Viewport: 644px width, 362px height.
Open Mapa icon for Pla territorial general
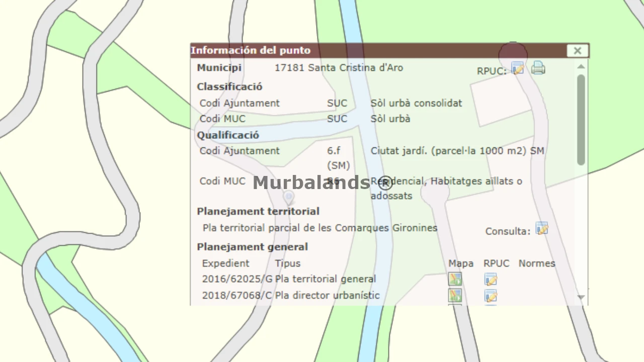(x=455, y=279)
